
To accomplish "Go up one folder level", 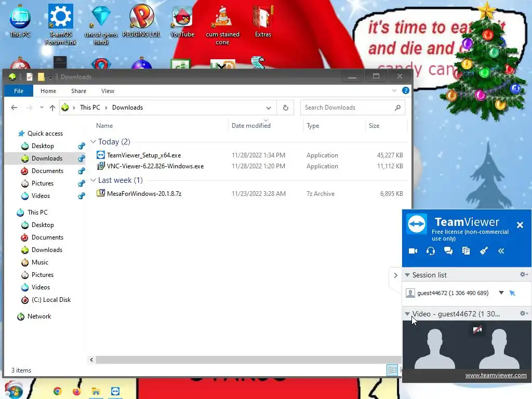I will (52, 108).
